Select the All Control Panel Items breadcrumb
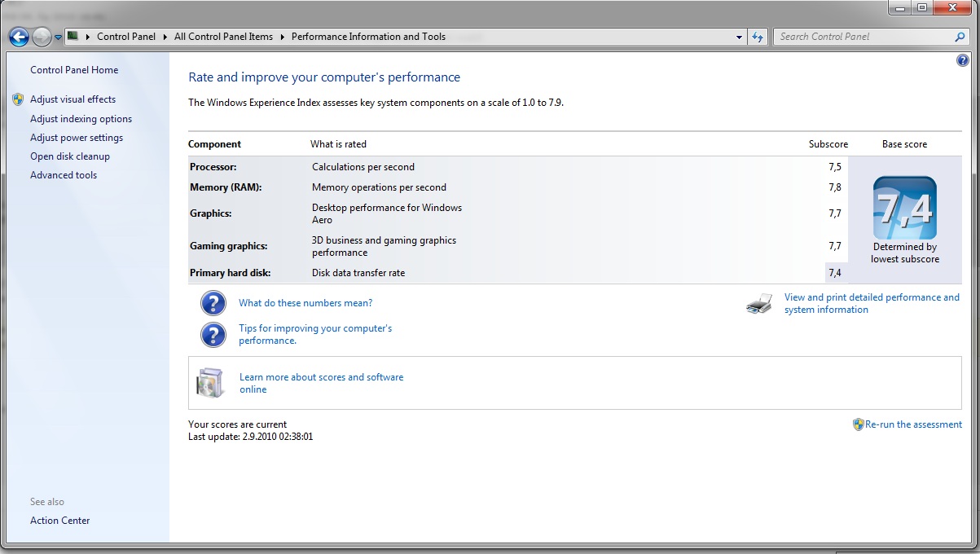This screenshot has width=980, height=554. [223, 37]
